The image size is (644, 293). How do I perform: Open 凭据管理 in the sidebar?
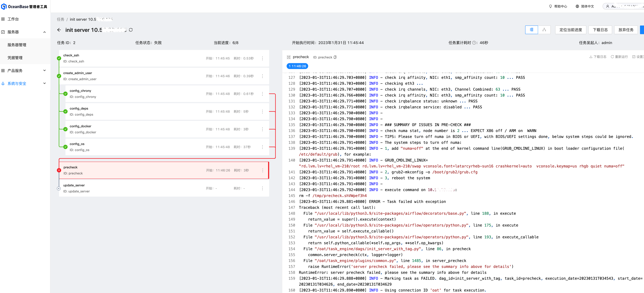coord(15,58)
